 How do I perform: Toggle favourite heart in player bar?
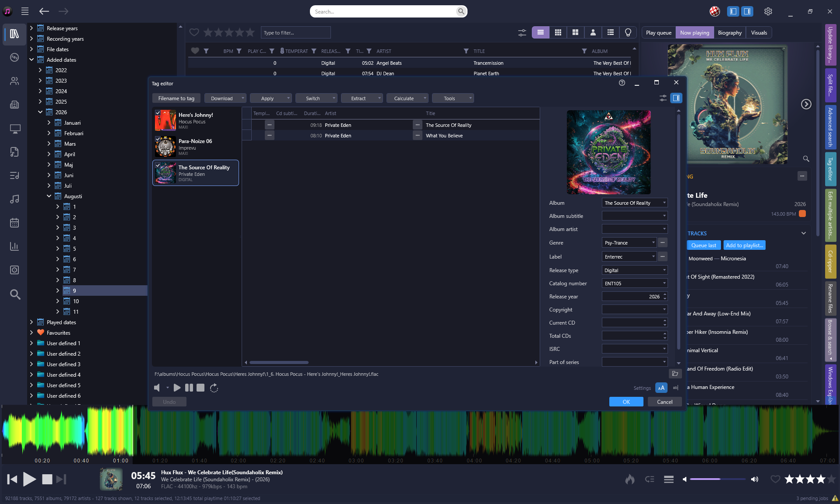pyautogui.click(x=775, y=479)
